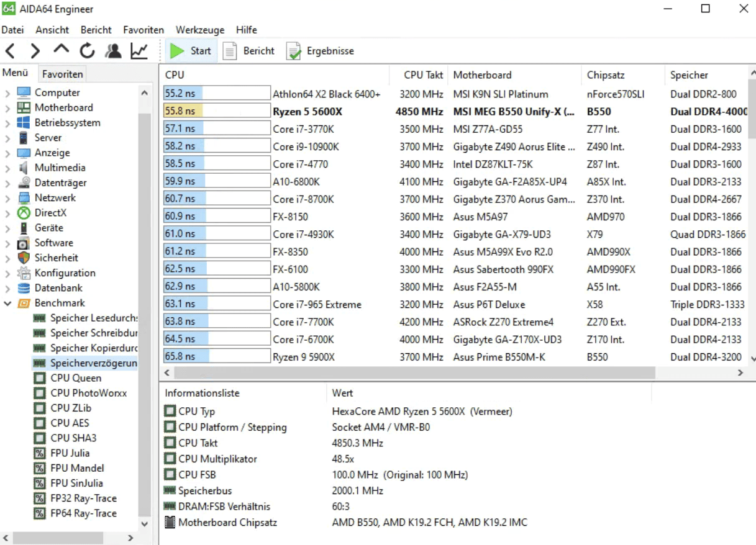Select the Core i9-10900K result row
Screen dimensions: 756x545
point(455,147)
